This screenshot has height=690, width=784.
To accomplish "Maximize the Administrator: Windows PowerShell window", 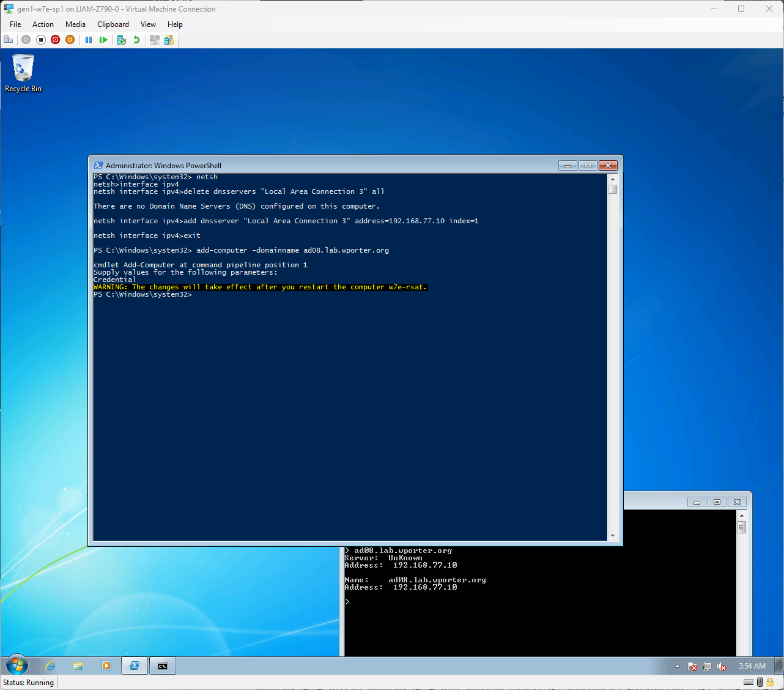I will pyautogui.click(x=588, y=165).
